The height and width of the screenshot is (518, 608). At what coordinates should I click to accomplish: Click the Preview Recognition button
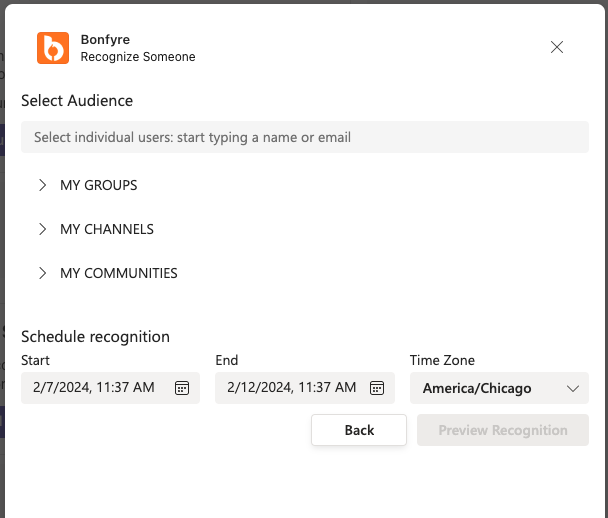coord(503,430)
